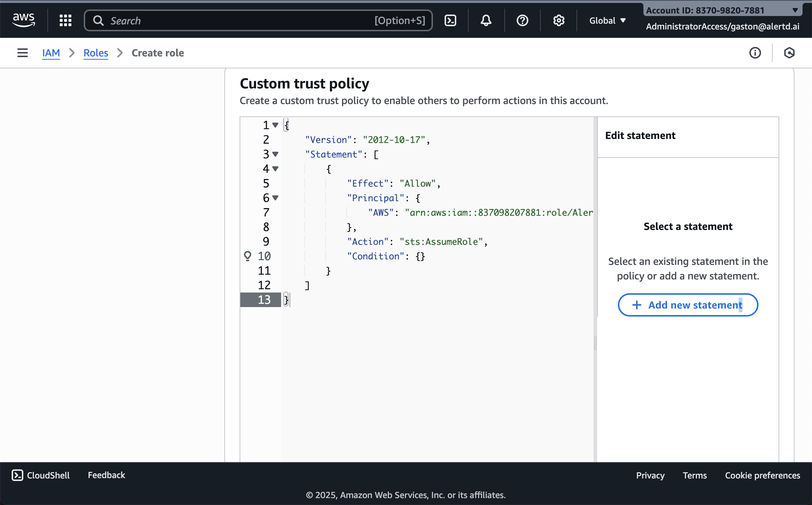Viewport: 812px width, 505px height.
Task: Click the Add new statement button
Action: [x=687, y=305]
